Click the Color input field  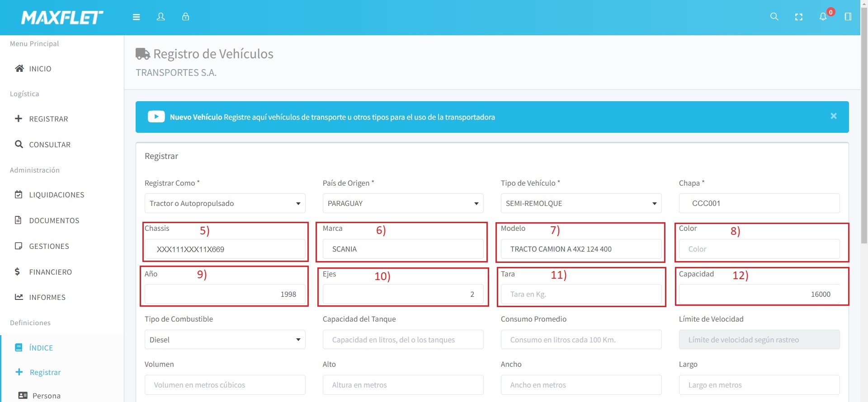click(759, 249)
